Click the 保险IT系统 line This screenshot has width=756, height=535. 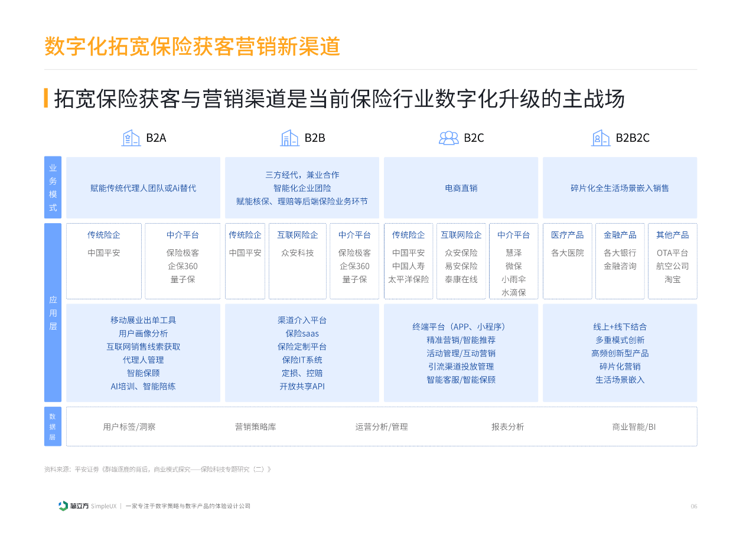[x=302, y=360]
